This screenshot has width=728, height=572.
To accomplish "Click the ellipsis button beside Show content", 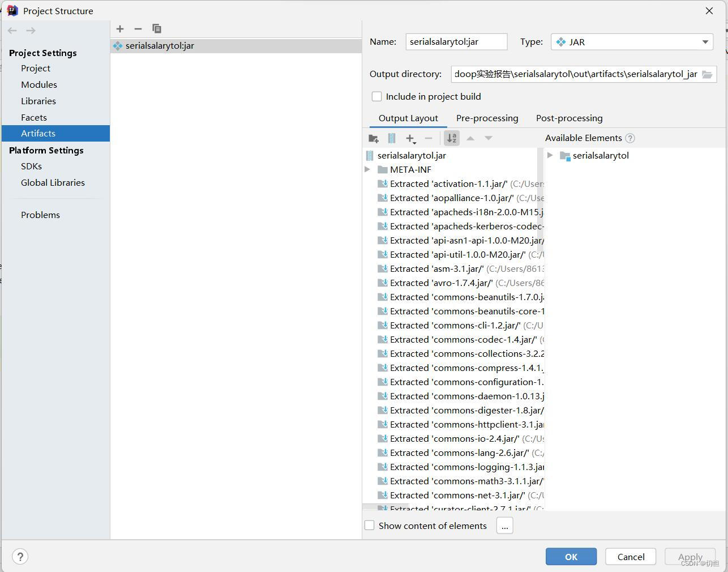I will (505, 526).
